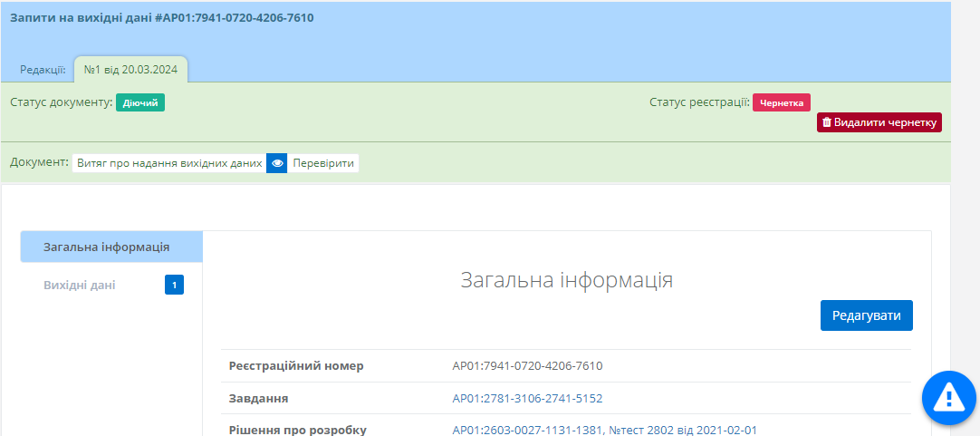980x436 pixels.
Task: Open Витяг про надання вихідних даних document
Action: click(169, 163)
